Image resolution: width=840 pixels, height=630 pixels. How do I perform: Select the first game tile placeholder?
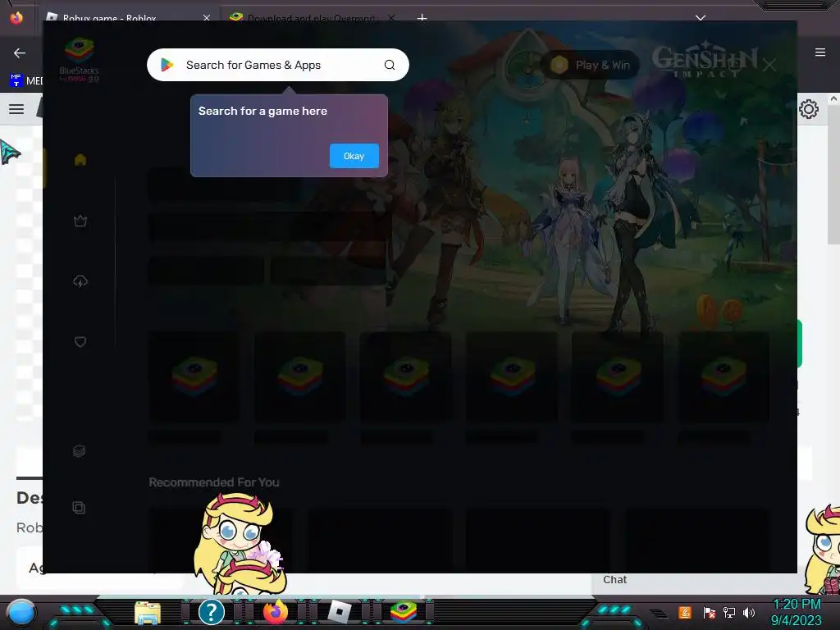(194, 377)
